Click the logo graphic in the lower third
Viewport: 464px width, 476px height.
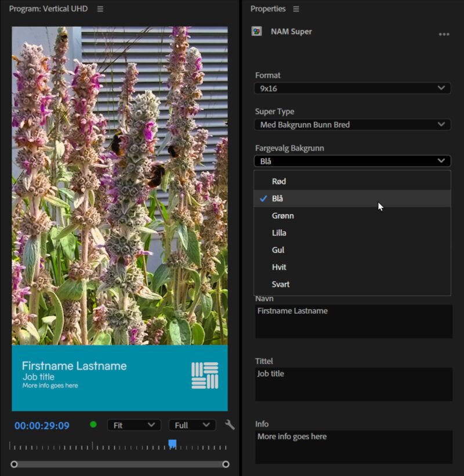[205, 376]
